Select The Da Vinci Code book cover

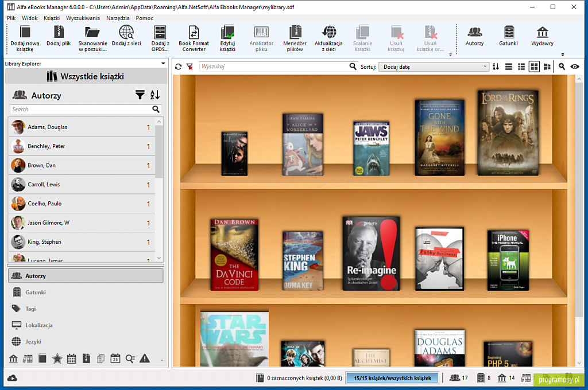click(234, 255)
